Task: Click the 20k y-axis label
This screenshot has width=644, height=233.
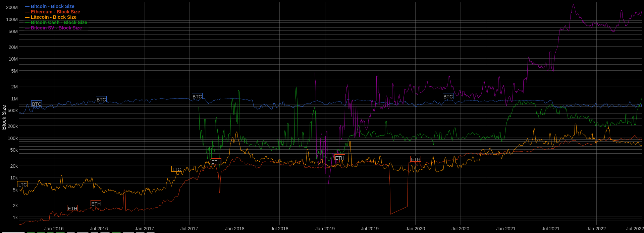Action: tap(14, 166)
